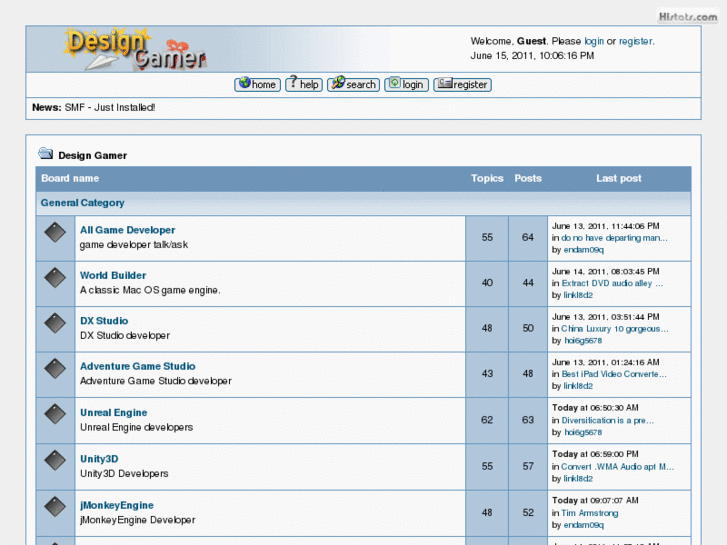View hoi6g5678 profile in Unreal Engine row

pos(583,433)
